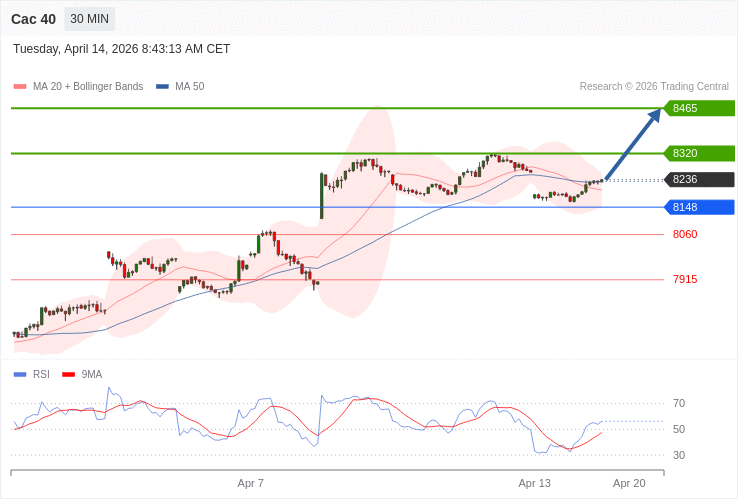Click the 8236 current price tag
The height and width of the screenshot is (500, 738).
699,180
